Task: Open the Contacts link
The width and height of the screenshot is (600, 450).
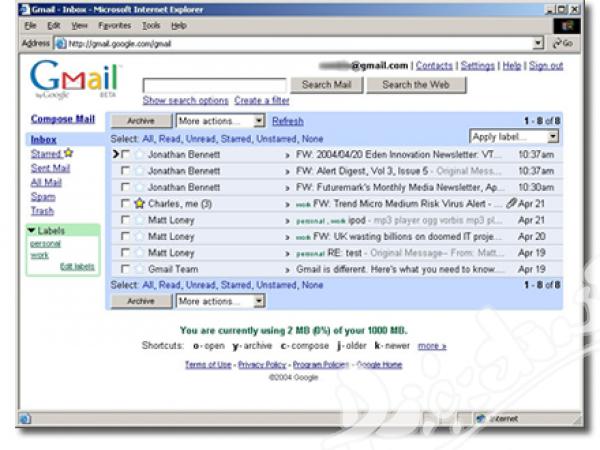Action: 434,66
